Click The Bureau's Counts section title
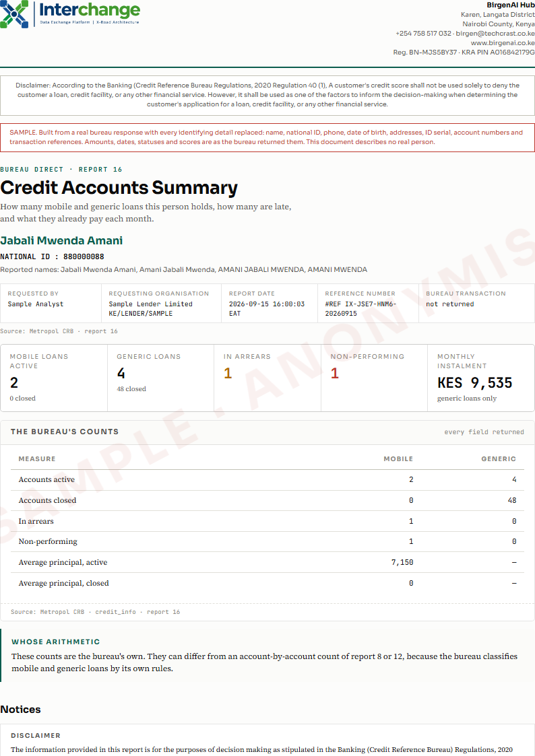This screenshot has height=756, width=535. click(65, 432)
